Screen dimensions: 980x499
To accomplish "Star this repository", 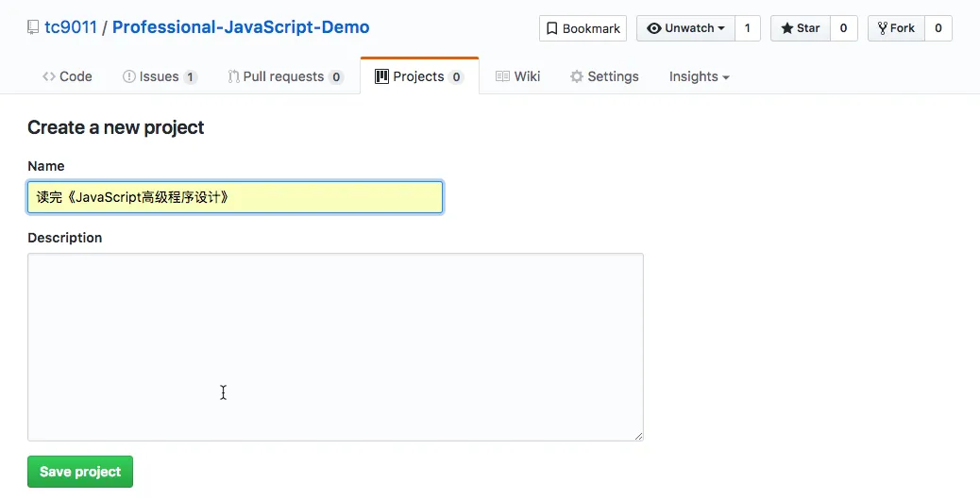I will click(800, 28).
